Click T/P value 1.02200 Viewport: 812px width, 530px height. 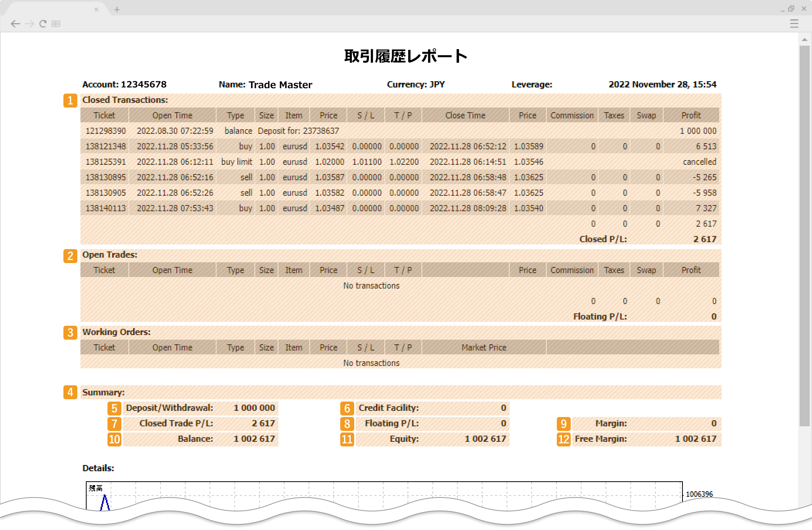click(x=404, y=162)
